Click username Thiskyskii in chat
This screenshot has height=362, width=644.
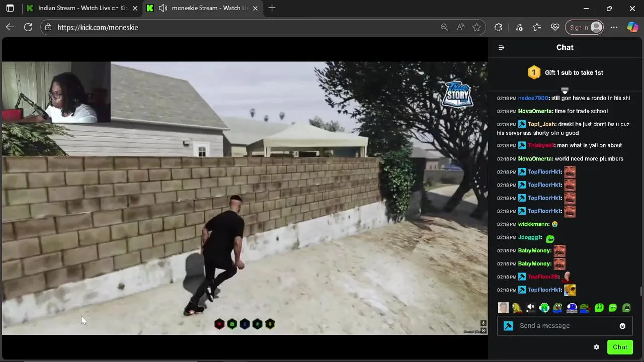(x=541, y=145)
